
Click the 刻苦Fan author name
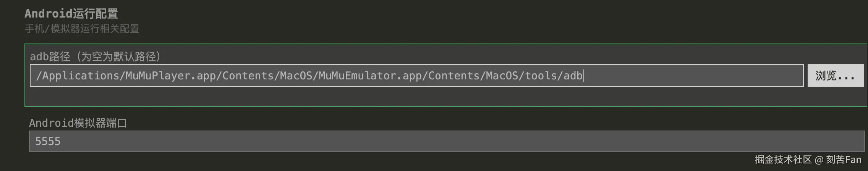click(x=844, y=160)
